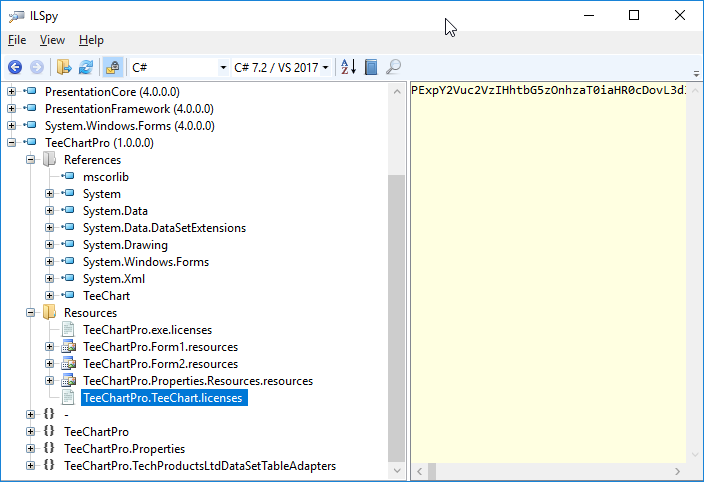
Task: Click the Form1.resources resource icon
Action: (69, 346)
